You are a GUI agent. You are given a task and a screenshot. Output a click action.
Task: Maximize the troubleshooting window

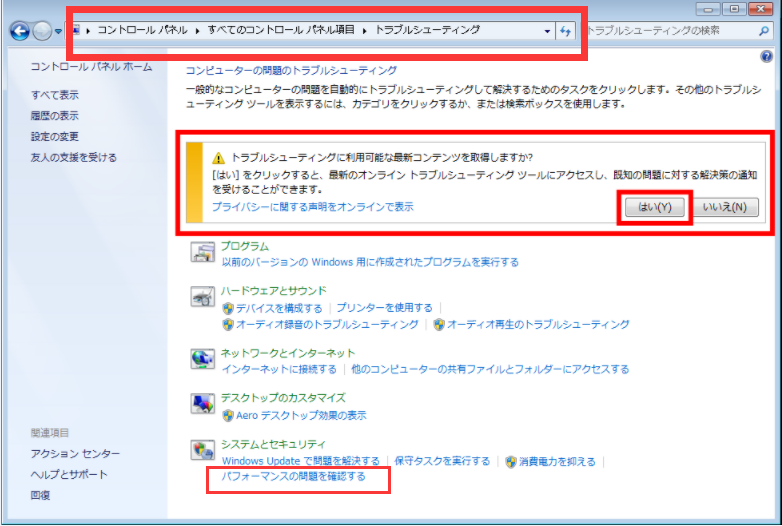pyautogui.click(x=735, y=9)
